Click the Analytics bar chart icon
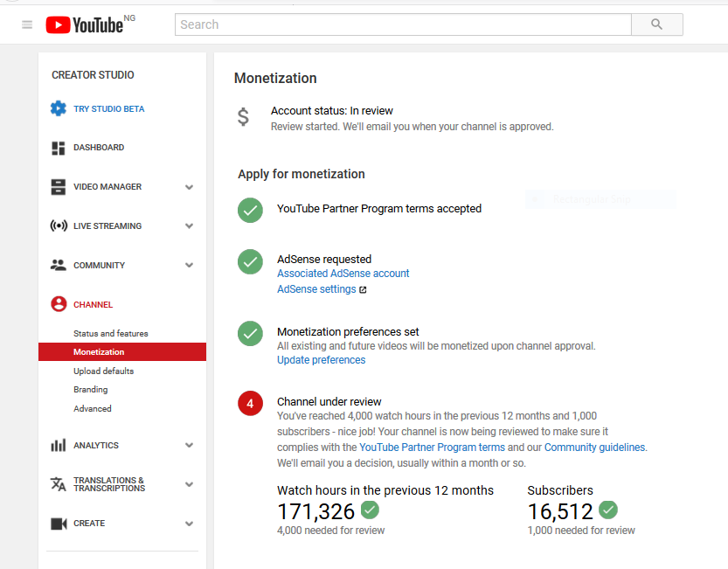728x569 pixels. 59,445
